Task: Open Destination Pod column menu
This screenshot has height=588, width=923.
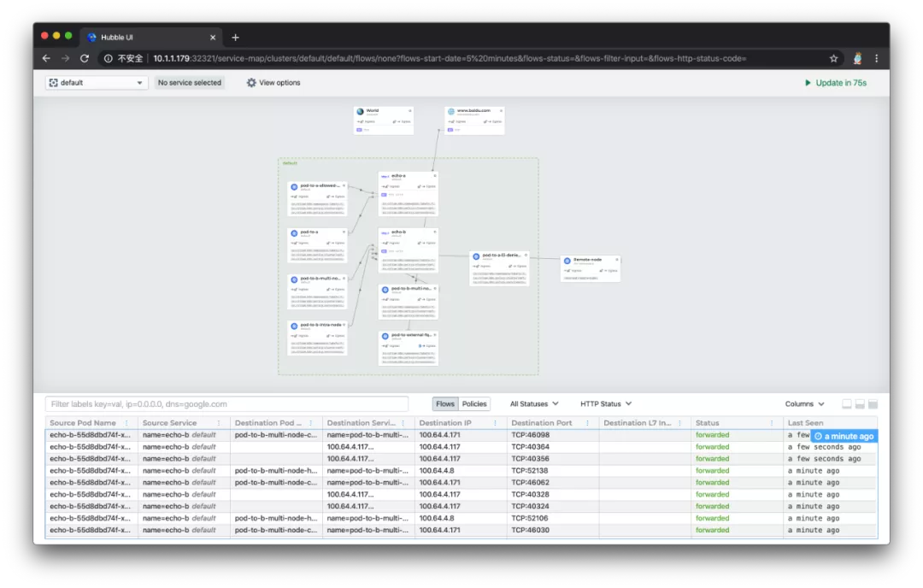Action: coord(311,422)
